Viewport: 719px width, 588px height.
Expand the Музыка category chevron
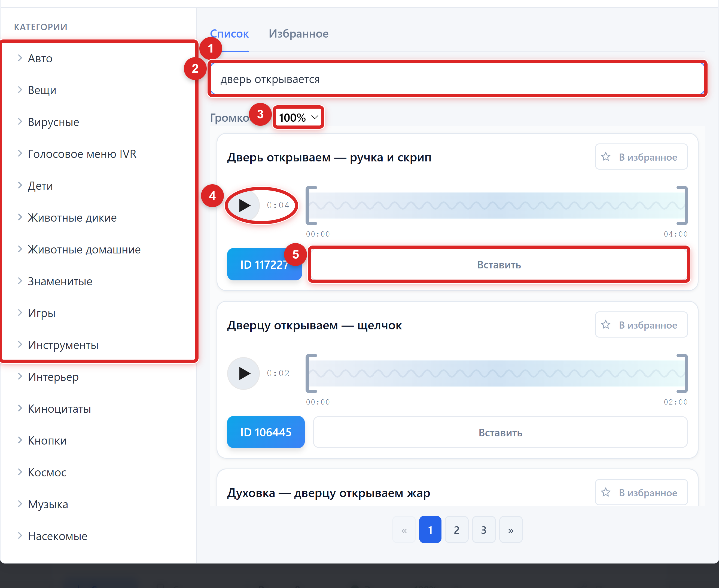[20, 504]
